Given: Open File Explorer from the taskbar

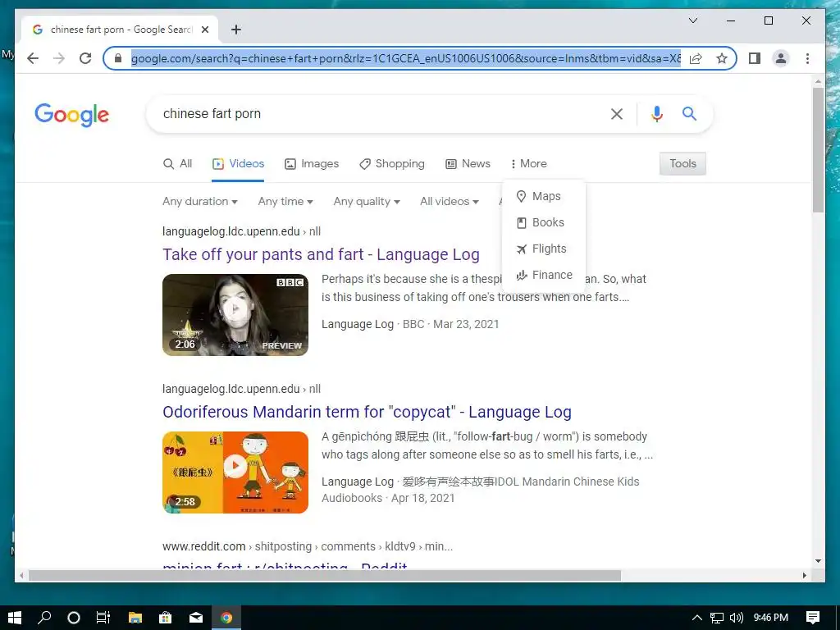Looking at the screenshot, I should (135, 618).
